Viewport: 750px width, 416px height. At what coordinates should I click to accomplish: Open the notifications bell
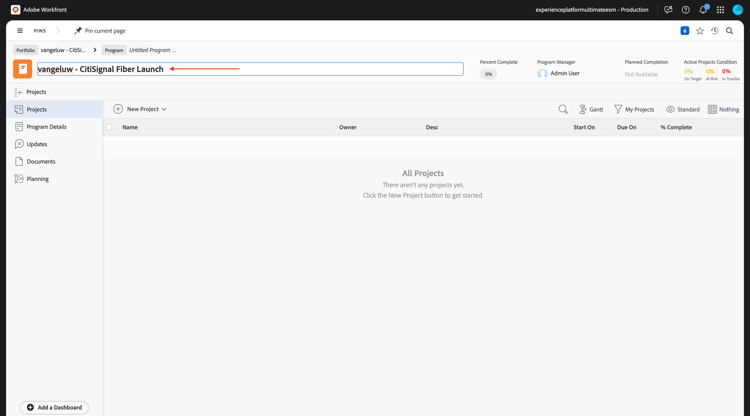pos(703,10)
